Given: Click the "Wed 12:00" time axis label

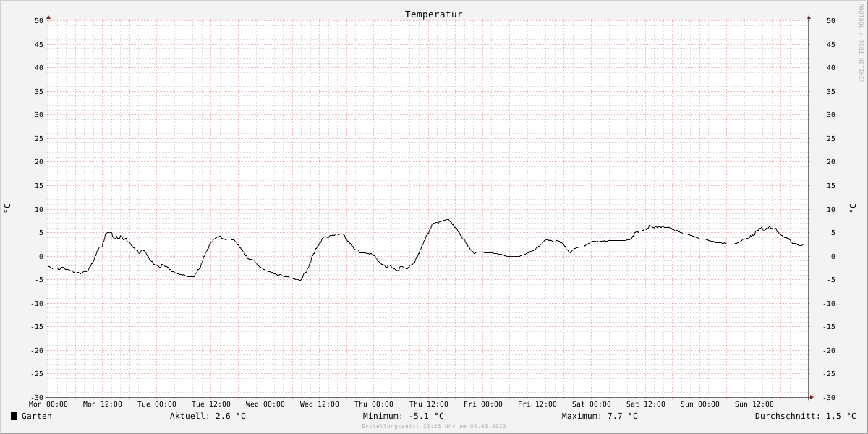Looking at the screenshot, I should tap(320, 404).
